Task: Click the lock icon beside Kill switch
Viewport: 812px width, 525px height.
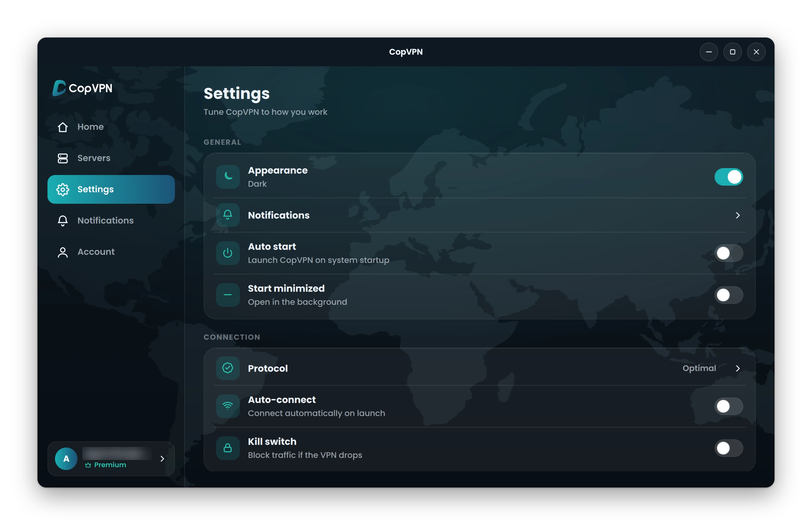Action: pos(228,448)
